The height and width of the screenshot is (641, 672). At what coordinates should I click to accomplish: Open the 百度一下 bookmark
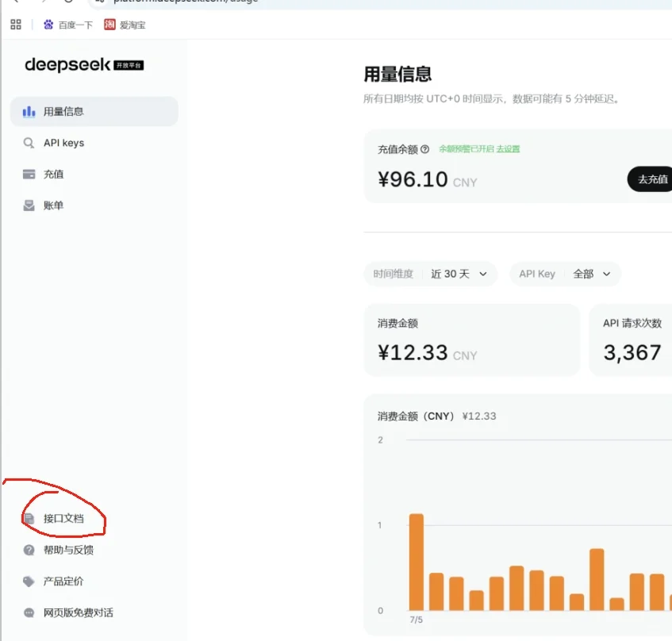tap(68, 25)
